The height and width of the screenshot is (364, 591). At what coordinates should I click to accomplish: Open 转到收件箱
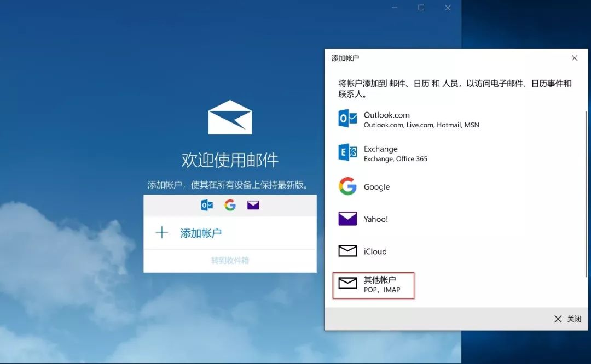230,261
